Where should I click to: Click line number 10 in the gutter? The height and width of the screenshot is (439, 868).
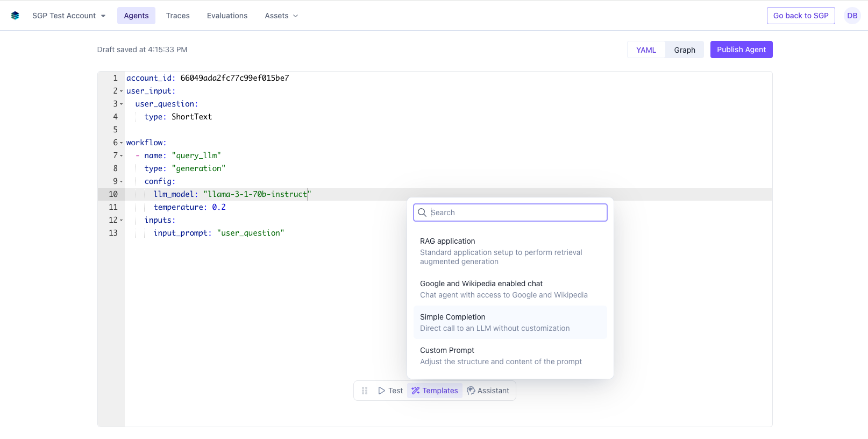point(113,194)
